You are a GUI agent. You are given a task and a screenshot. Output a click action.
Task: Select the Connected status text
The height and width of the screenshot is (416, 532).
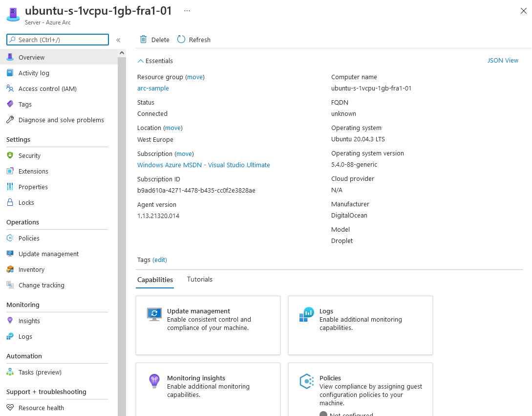point(152,113)
